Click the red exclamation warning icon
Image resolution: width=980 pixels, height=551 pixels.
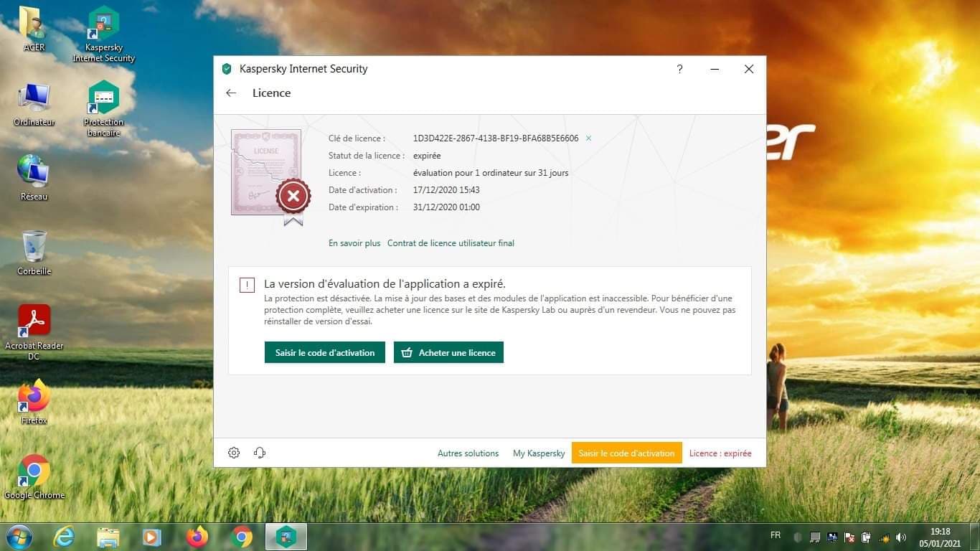click(247, 285)
